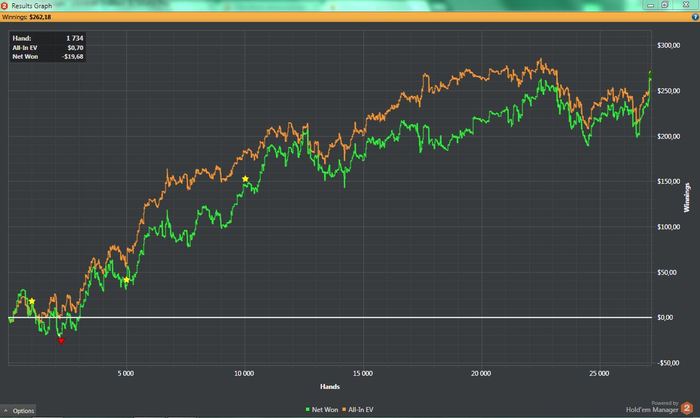Toggle the All-In EV legend entry
This screenshot has width=700, height=418.
358,410
